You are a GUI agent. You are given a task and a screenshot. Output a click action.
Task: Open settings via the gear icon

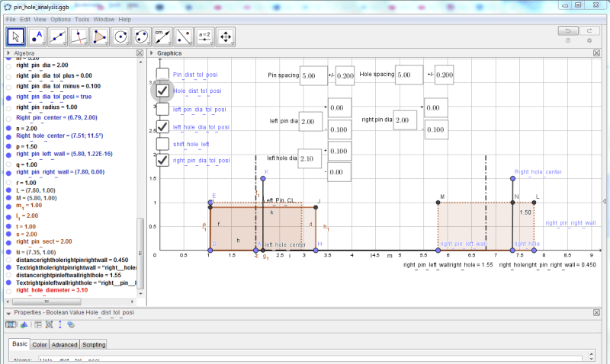589,40
